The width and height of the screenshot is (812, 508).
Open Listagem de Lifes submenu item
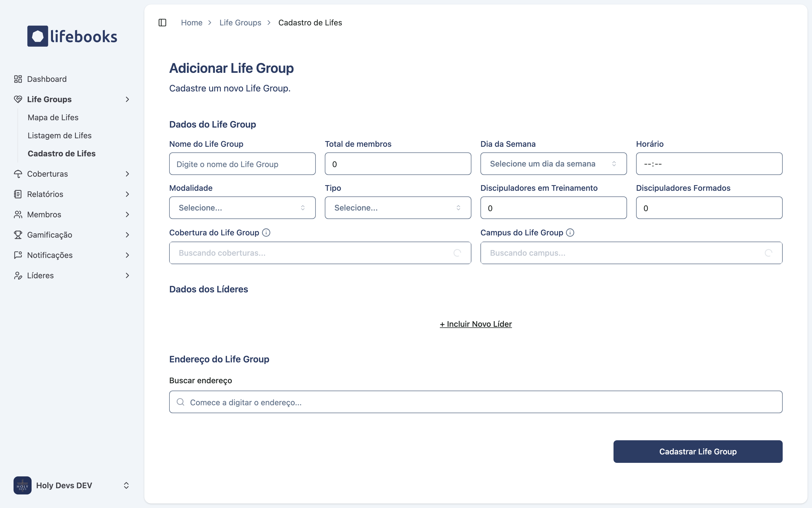(x=60, y=135)
